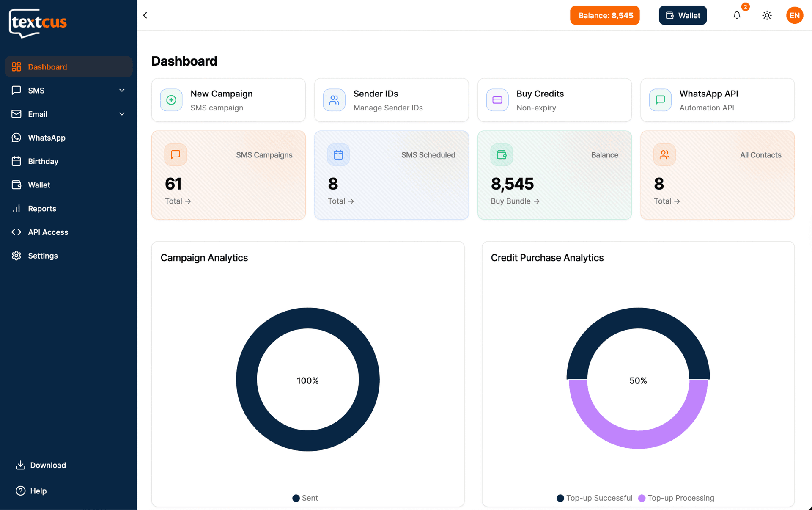This screenshot has width=812, height=510.
Task: Click the Download icon in sidebar
Action: click(x=20, y=465)
